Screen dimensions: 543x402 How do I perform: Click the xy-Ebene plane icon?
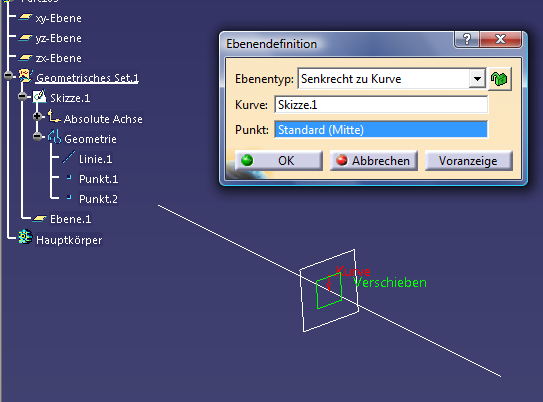(25, 17)
